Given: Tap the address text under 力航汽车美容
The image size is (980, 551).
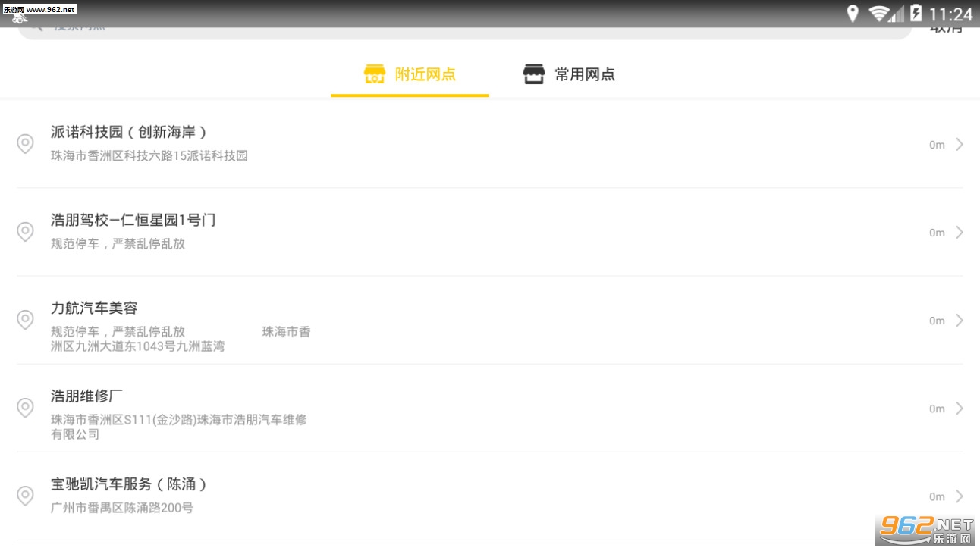Looking at the screenshot, I should (x=181, y=339).
